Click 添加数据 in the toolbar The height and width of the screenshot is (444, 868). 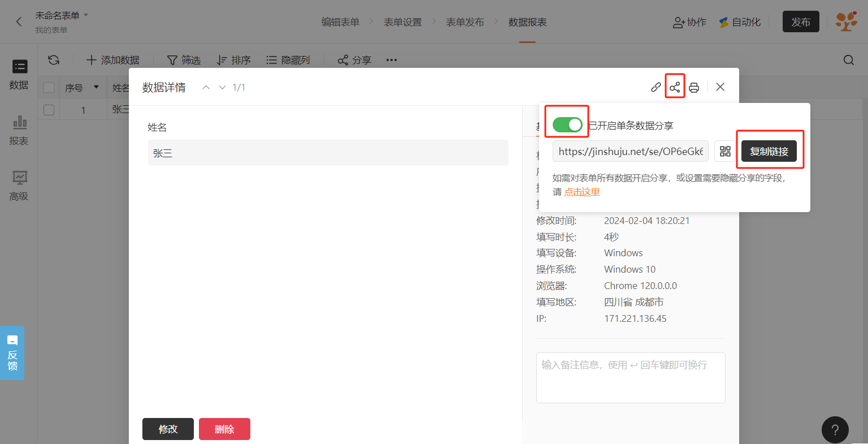coord(112,60)
